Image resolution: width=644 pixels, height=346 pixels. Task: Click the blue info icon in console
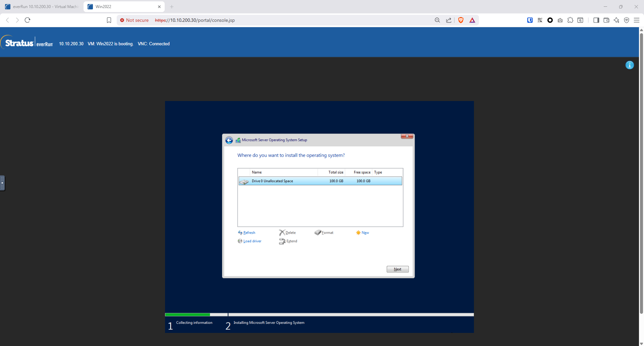630,65
